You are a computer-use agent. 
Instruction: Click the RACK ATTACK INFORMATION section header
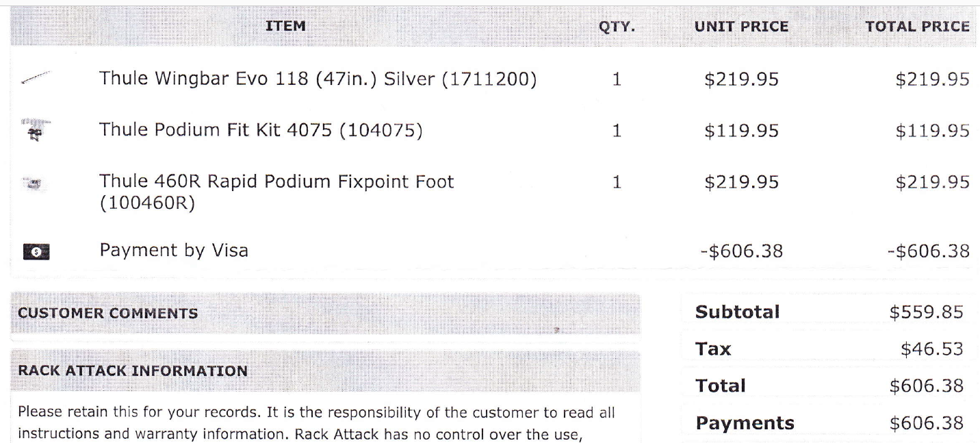tap(133, 371)
